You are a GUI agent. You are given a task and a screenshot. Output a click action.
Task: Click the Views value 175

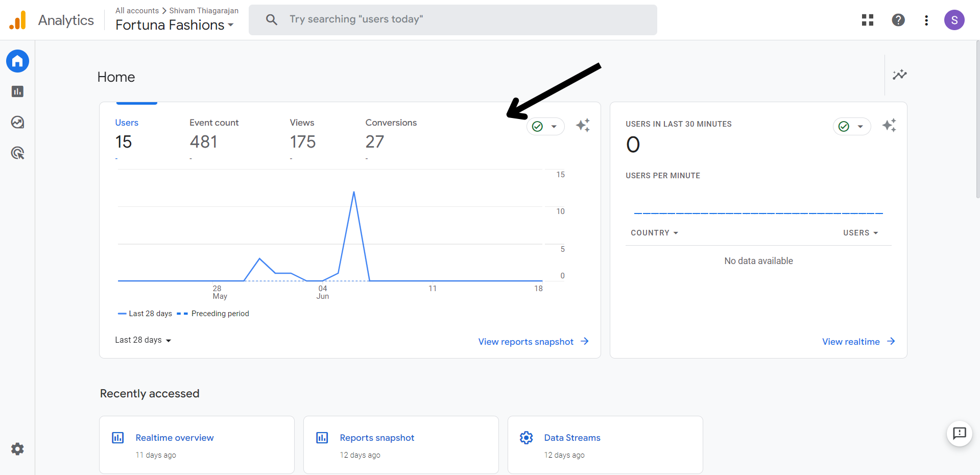[303, 142]
